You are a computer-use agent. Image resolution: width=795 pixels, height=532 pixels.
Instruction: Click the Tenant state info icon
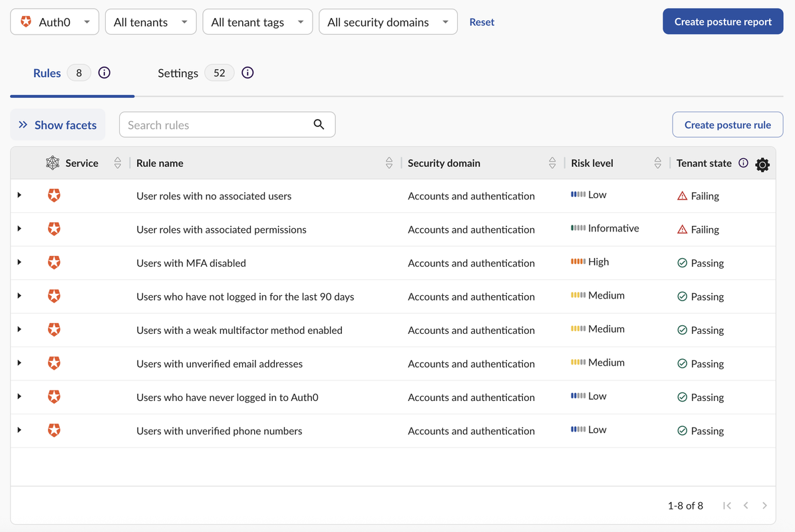point(743,163)
